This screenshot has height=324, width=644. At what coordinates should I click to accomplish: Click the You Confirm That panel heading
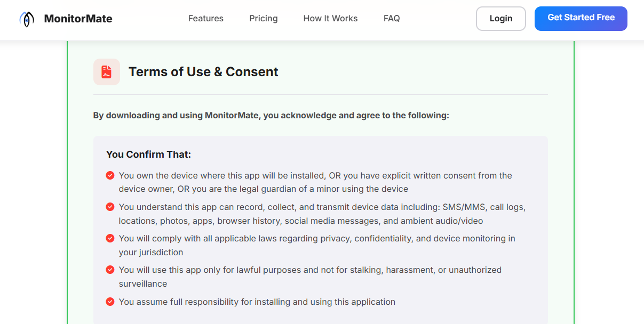point(148,154)
